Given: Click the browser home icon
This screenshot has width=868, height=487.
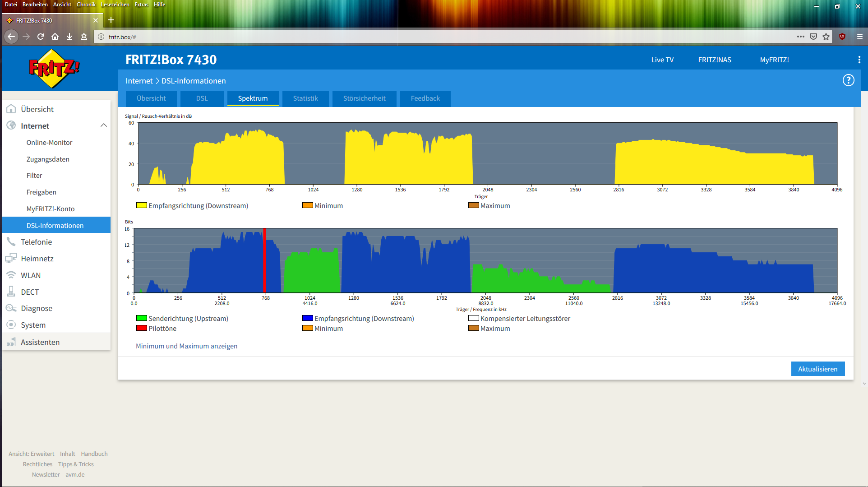Looking at the screenshot, I should (x=55, y=37).
